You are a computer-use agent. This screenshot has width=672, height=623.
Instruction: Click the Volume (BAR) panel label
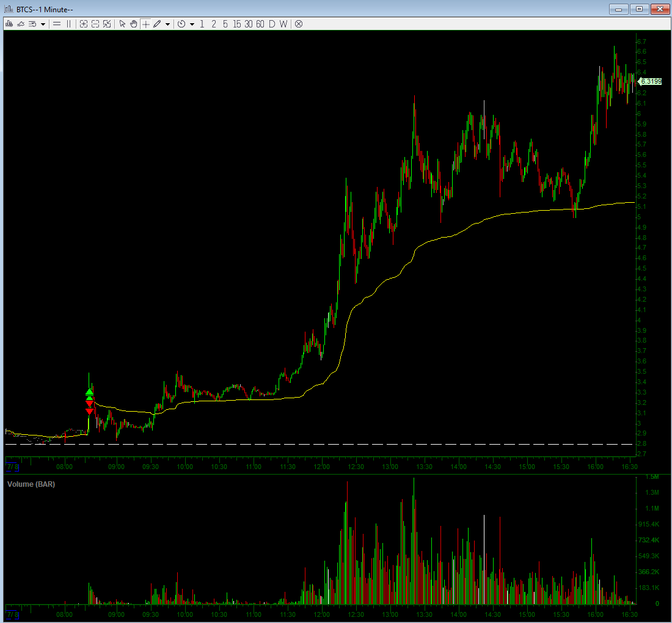point(31,484)
